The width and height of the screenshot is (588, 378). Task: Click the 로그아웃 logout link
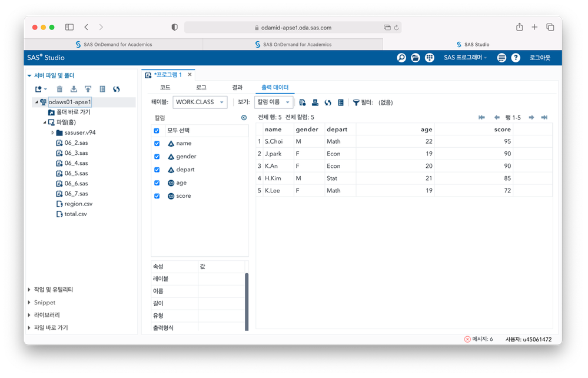(x=540, y=58)
